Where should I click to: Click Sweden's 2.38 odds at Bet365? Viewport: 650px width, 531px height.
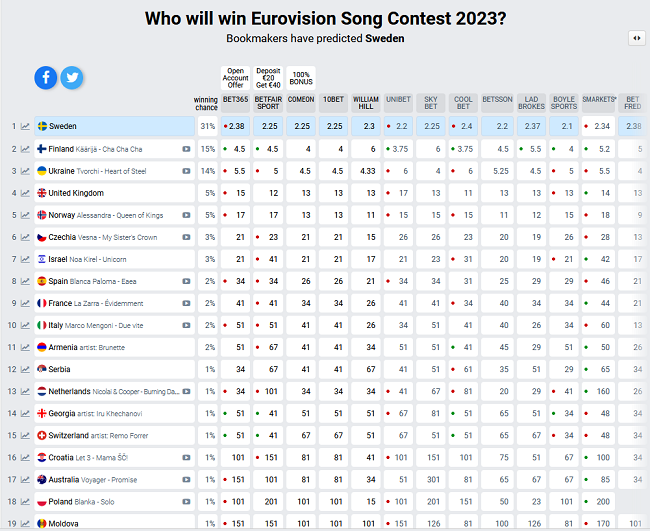click(236, 126)
